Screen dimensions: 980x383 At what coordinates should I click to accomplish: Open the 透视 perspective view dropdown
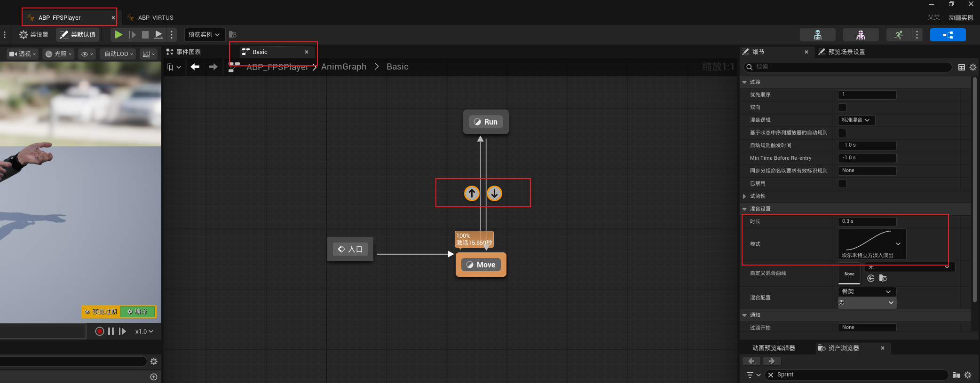click(23, 54)
